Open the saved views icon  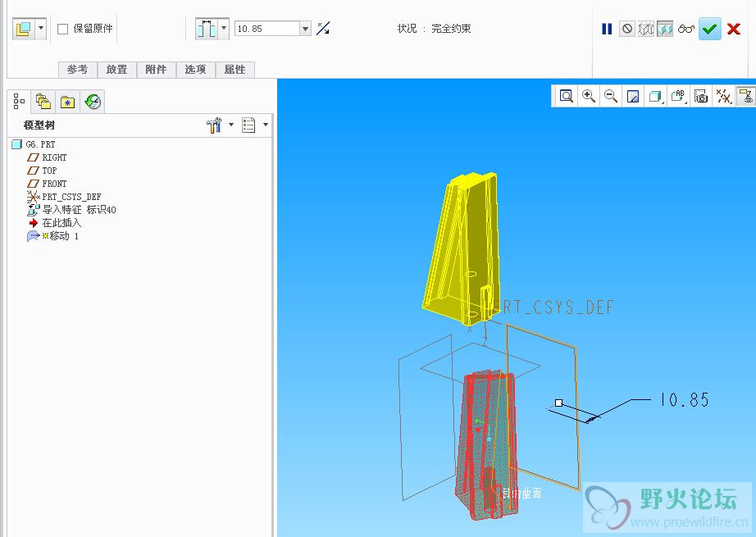pyautogui.click(x=678, y=96)
